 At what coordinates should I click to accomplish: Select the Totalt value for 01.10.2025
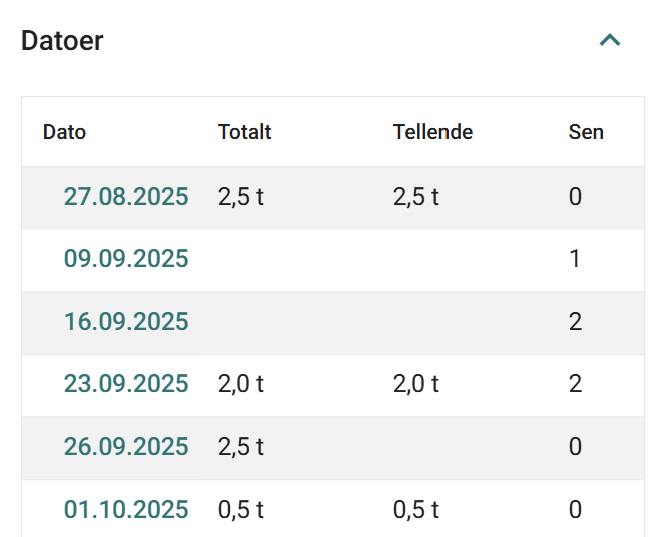tap(241, 510)
